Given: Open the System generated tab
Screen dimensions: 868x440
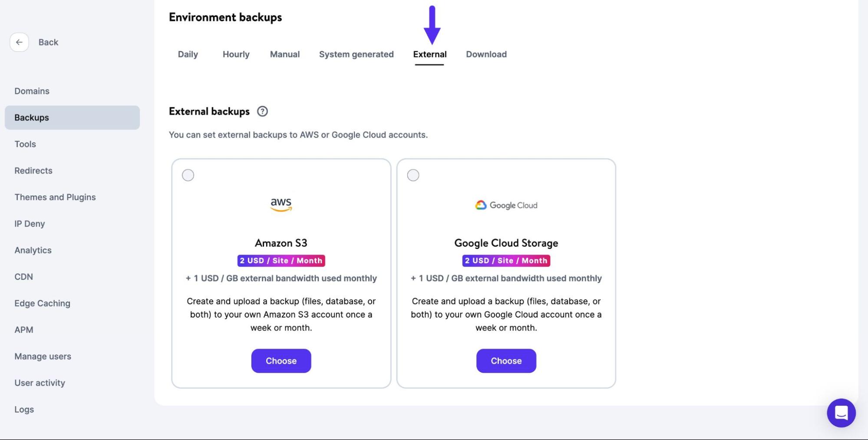Looking at the screenshot, I should (x=356, y=54).
